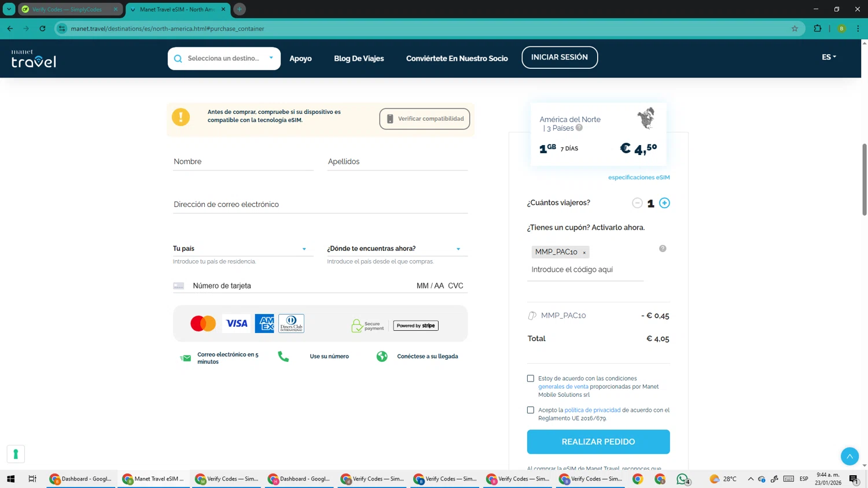Click the Diners Club logo
The height and width of the screenshot is (488, 868).
point(291,324)
